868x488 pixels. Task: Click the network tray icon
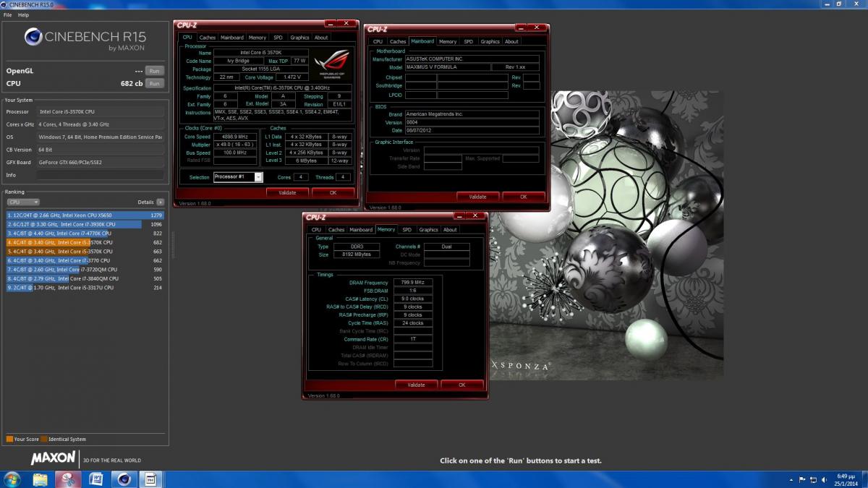click(x=812, y=479)
